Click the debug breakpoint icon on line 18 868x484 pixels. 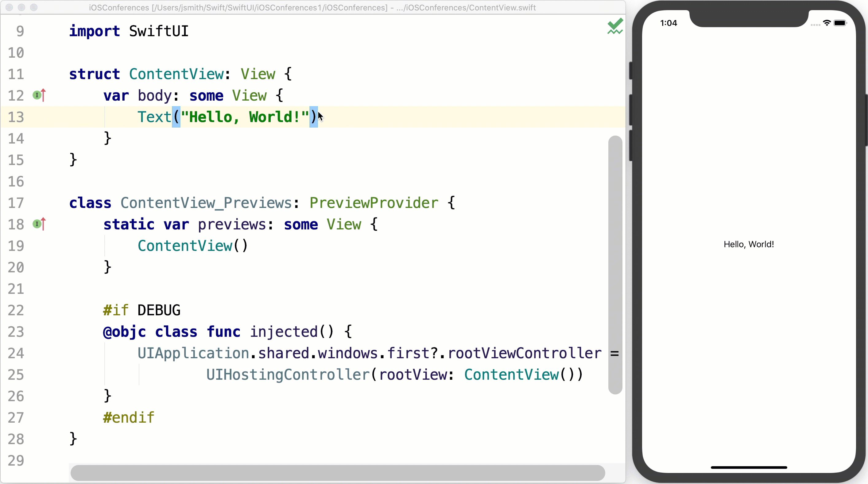pyautogui.click(x=37, y=225)
